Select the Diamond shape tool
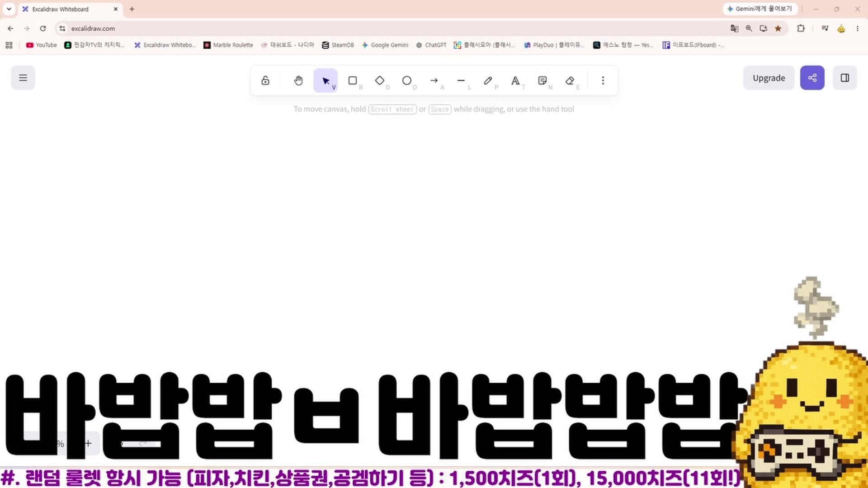Image resolution: width=868 pixels, height=488 pixels. coord(380,80)
